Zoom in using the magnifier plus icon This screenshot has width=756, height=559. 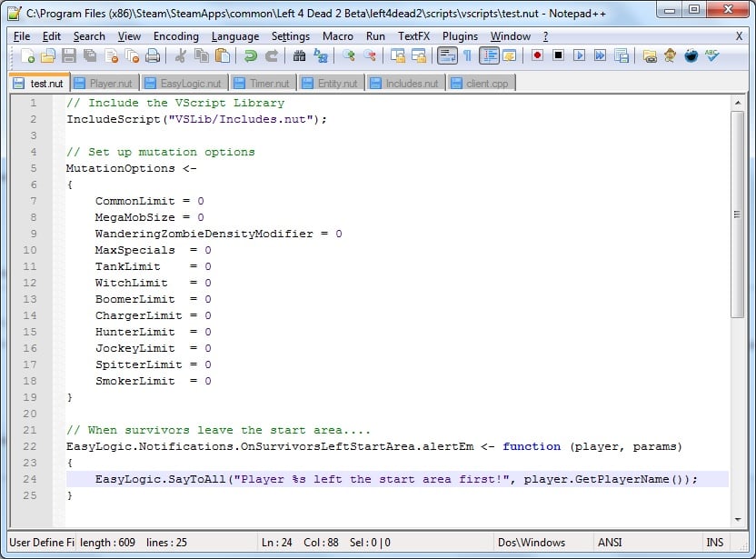point(348,56)
